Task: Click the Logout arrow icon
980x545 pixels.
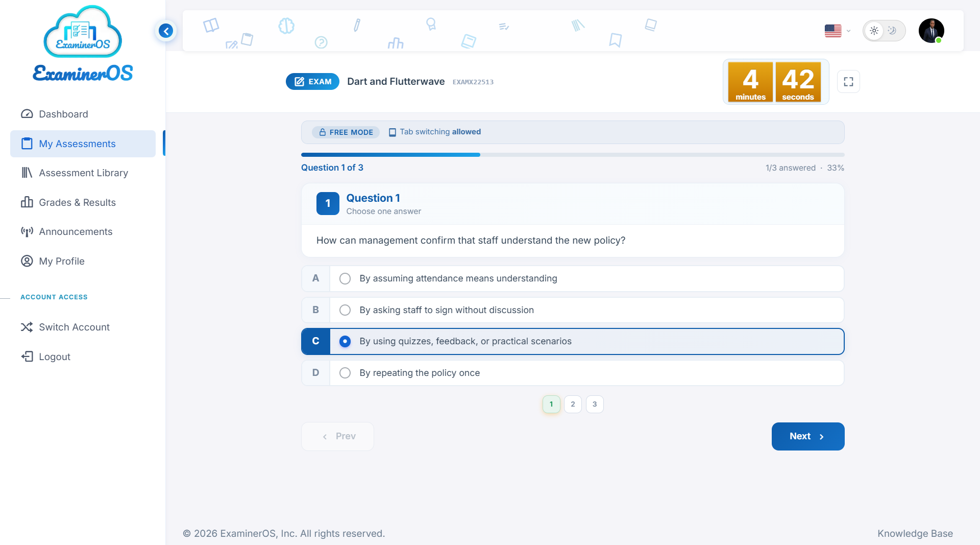Action: (27, 357)
